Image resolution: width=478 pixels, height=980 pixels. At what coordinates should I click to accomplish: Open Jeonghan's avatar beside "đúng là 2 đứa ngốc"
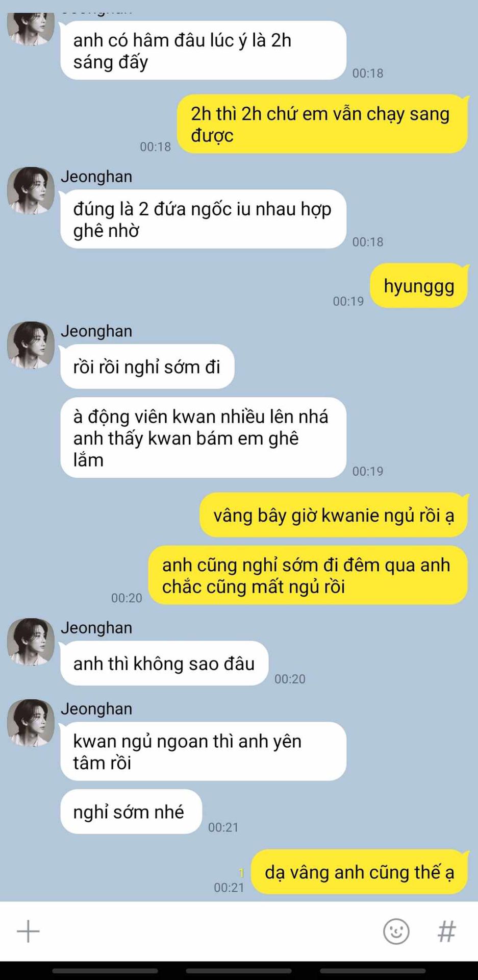[x=31, y=190]
